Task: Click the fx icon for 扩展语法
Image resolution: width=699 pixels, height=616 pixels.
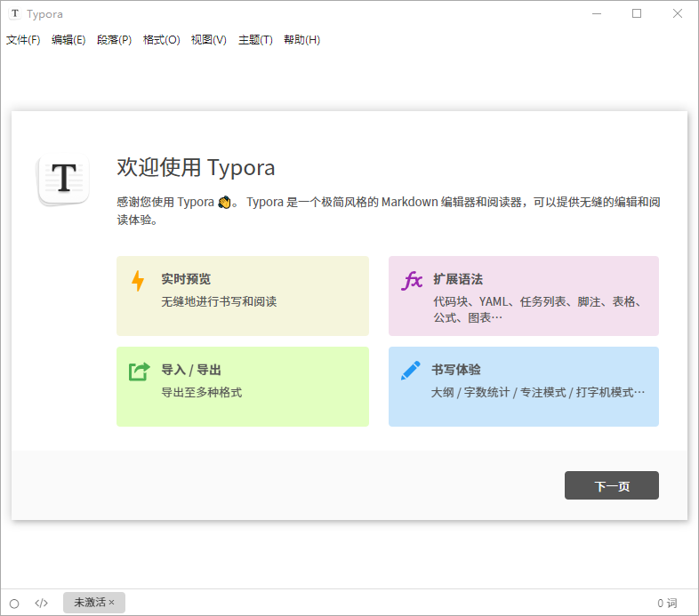Action: click(412, 280)
